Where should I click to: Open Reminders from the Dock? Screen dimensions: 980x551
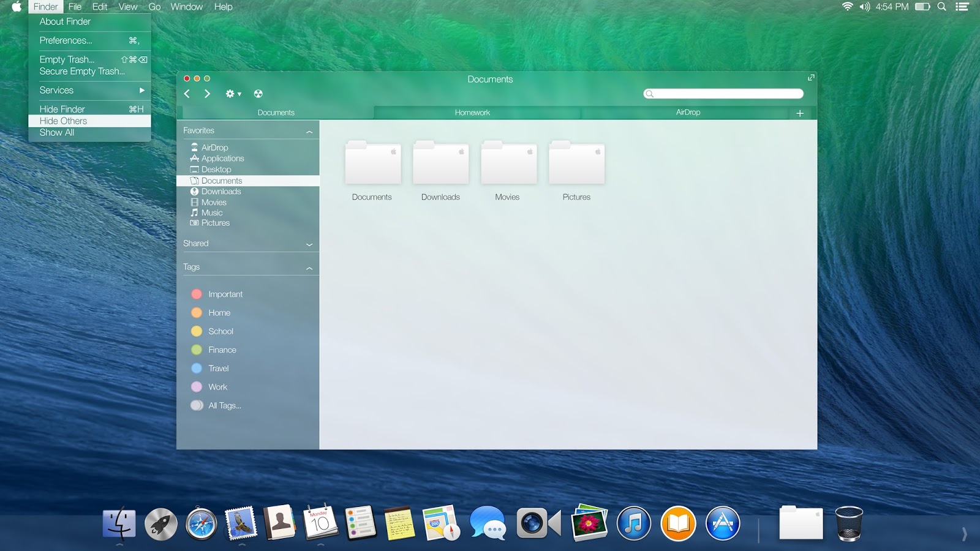click(x=360, y=523)
